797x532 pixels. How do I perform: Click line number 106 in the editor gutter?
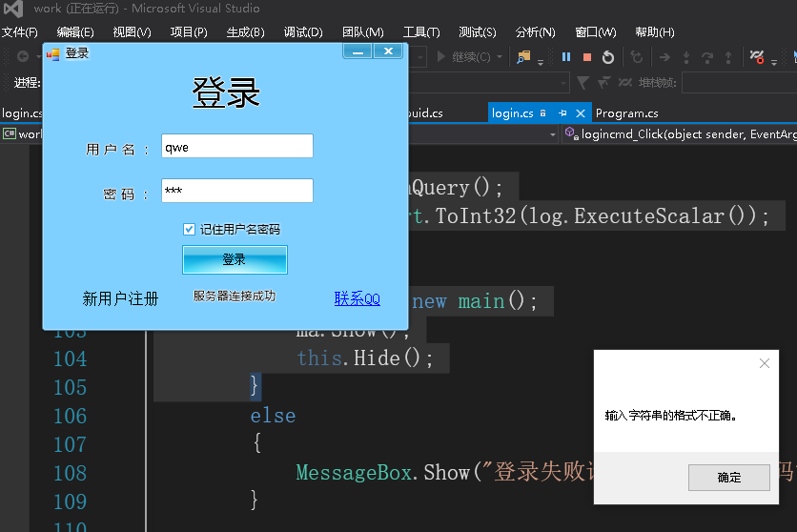(x=71, y=416)
